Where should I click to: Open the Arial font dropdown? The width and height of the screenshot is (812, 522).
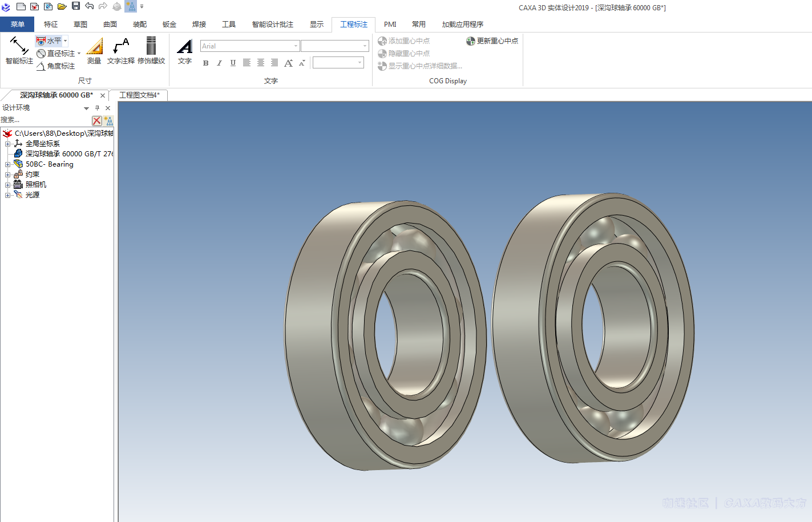coord(296,46)
